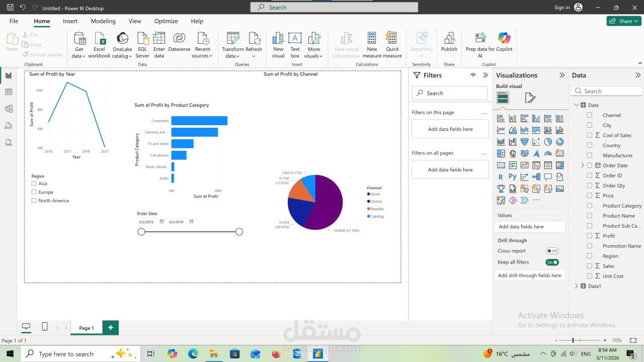The width and height of the screenshot is (644, 362).
Task: Turn off the Keep all filters toggle
Action: coord(552,262)
